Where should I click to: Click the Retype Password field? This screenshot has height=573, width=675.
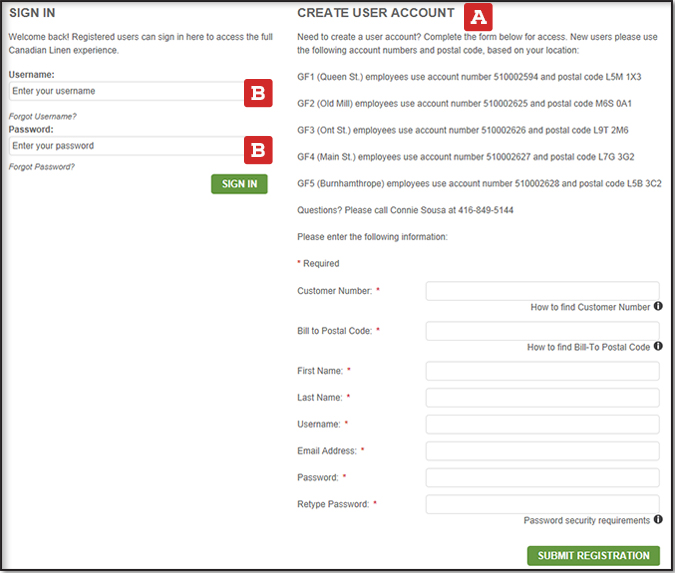pyautogui.click(x=542, y=504)
